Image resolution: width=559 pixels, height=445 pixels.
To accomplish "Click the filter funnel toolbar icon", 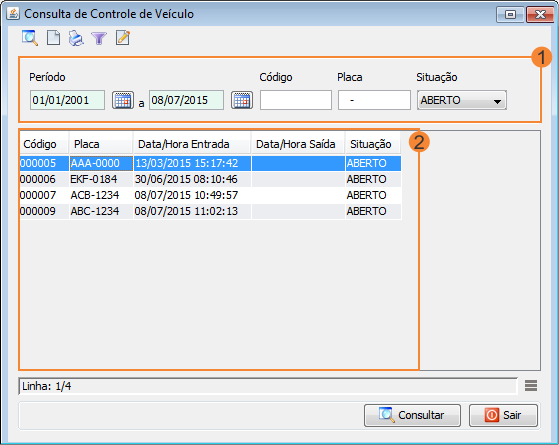I will (99, 38).
